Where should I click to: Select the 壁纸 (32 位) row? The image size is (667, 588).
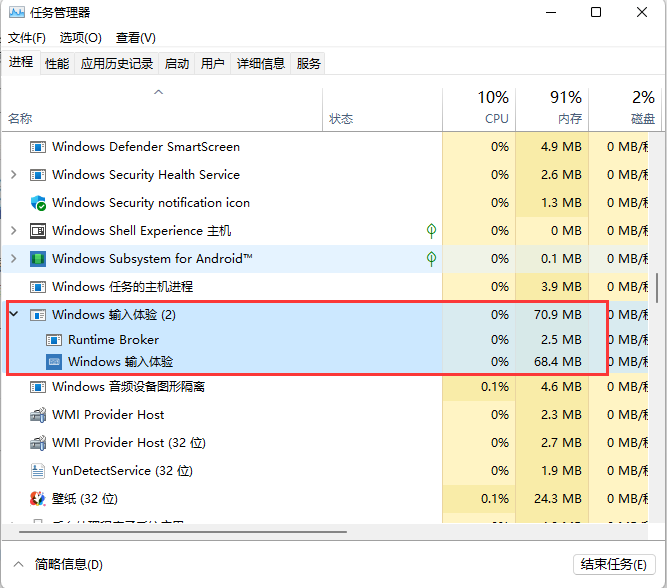[x=325, y=499]
